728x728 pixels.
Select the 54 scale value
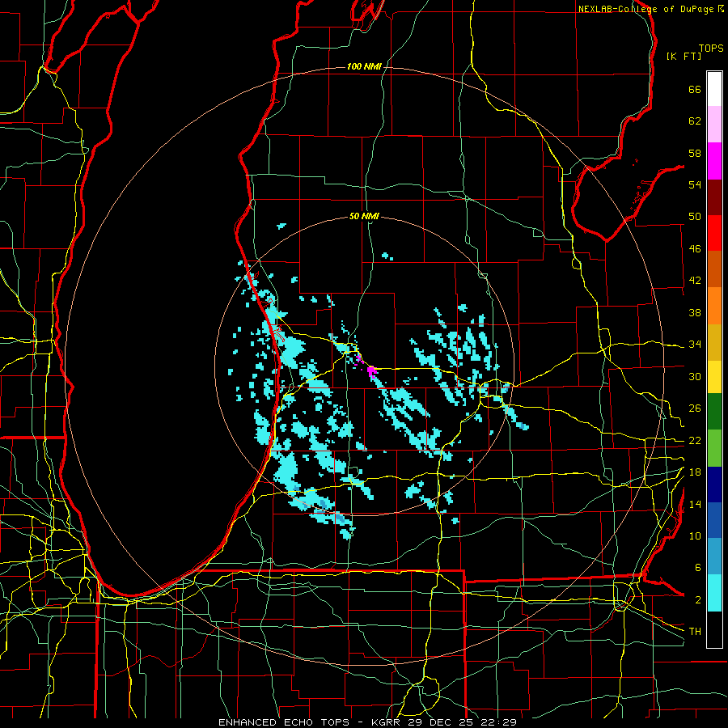(x=695, y=184)
